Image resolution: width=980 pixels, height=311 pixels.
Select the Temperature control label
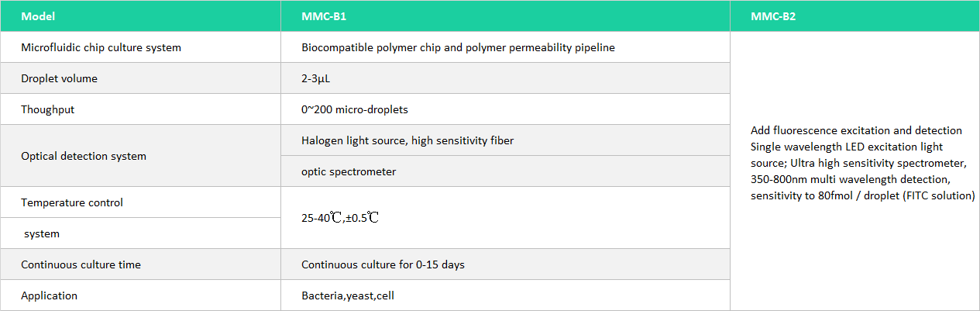coord(72,202)
